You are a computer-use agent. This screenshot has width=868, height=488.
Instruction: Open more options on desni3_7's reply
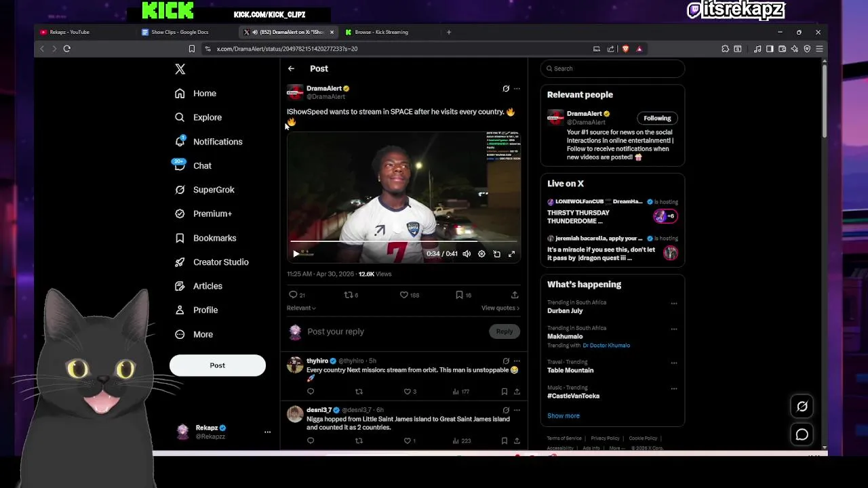[x=517, y=410]
